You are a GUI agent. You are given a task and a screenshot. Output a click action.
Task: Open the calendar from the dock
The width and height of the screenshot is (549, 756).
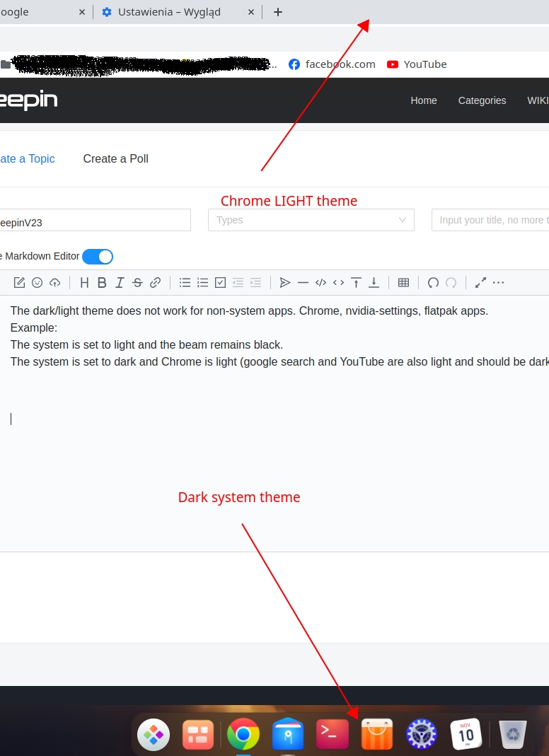coord(466,734)
